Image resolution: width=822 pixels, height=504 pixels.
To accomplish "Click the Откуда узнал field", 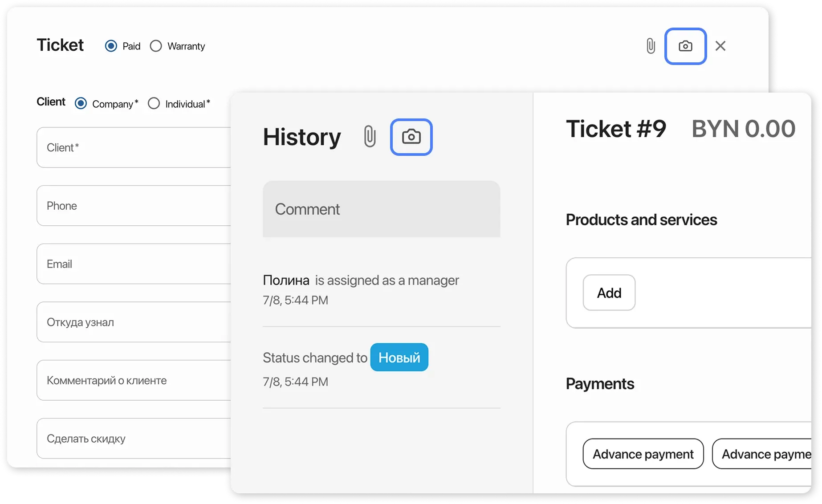I will 134,322.
